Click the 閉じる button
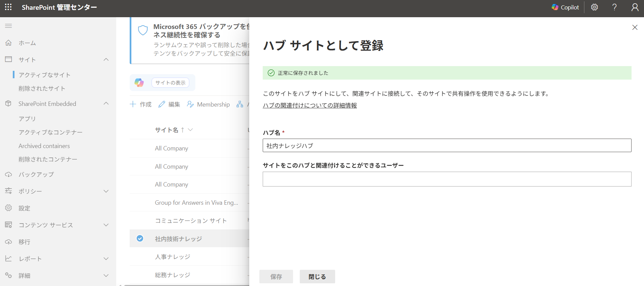The width and height of the screenshot is (644, 286). [317, 277]
